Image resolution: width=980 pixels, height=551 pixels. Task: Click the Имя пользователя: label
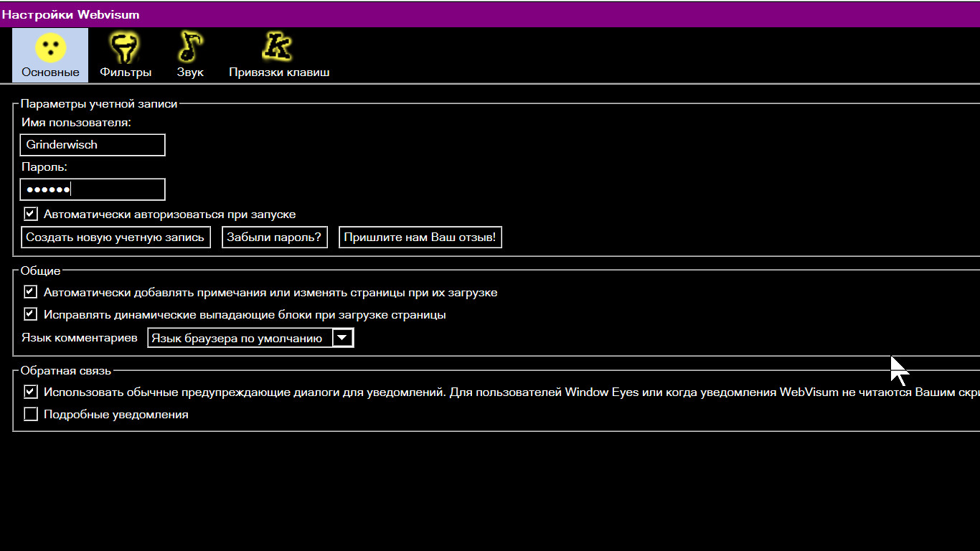click(x=76, y=123)
